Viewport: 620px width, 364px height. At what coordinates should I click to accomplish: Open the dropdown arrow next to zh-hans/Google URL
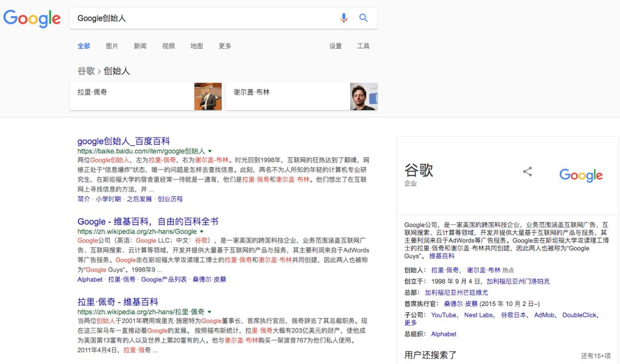(x=202, y=231)
